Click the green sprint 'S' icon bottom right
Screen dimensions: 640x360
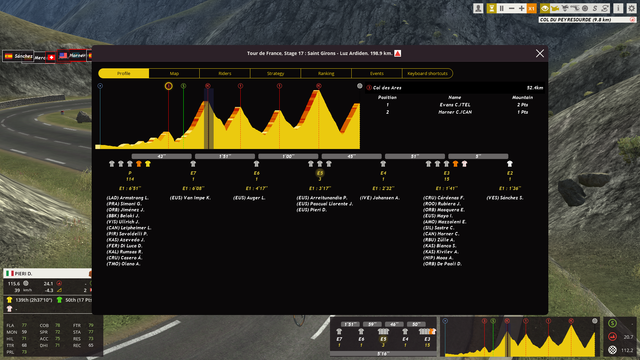(612, 324)
